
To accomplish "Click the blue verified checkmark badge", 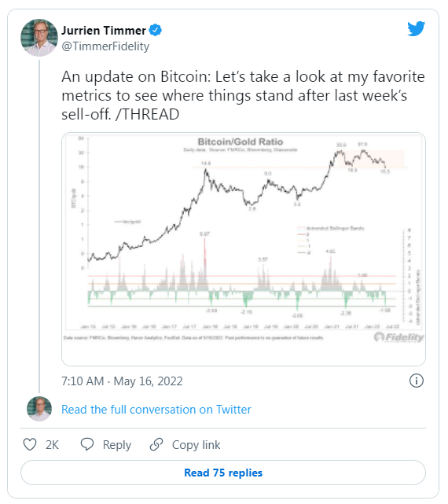I will click(x=156, y=30).
